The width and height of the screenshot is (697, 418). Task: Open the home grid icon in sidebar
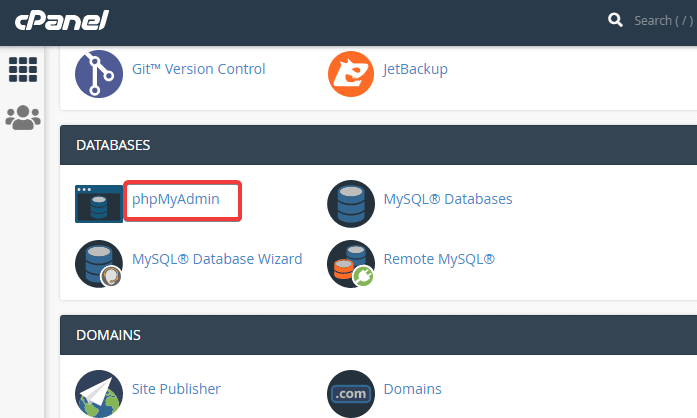click(x=23, y=69)
